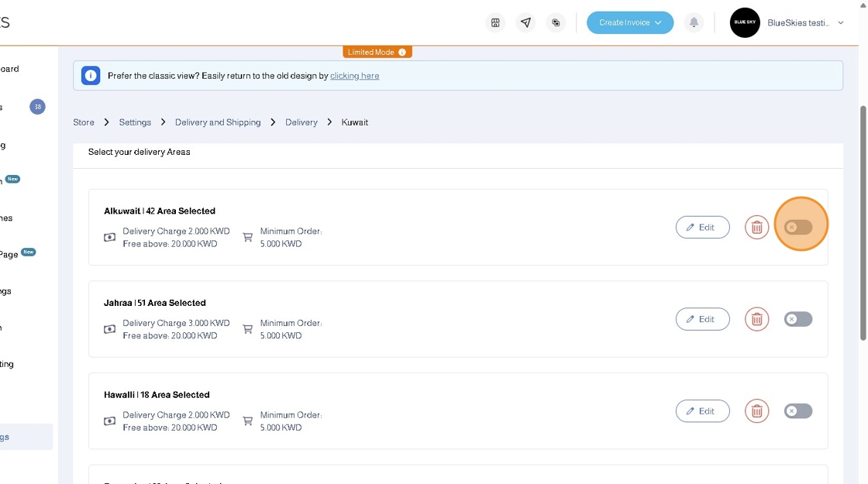Click 'Delivery Charge 3.000 KWD' text
This screenshot has width=868, height=484.
coord(176,323)
